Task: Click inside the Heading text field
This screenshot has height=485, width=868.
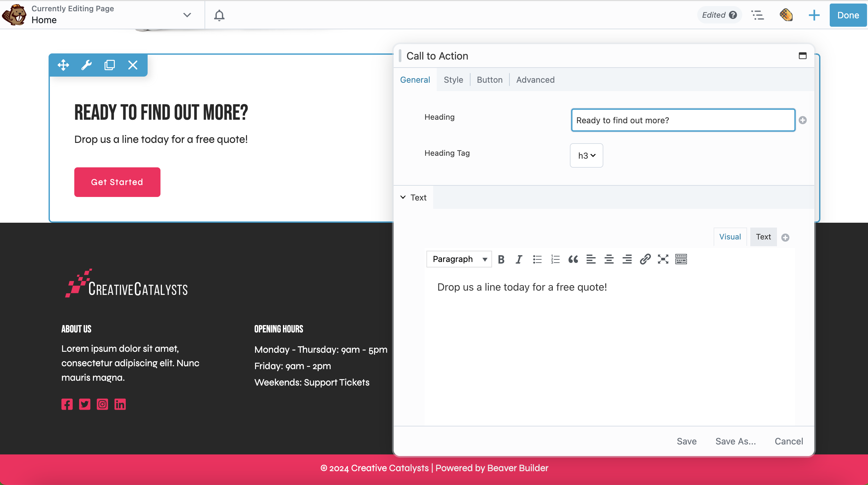Action: (683, 120)
